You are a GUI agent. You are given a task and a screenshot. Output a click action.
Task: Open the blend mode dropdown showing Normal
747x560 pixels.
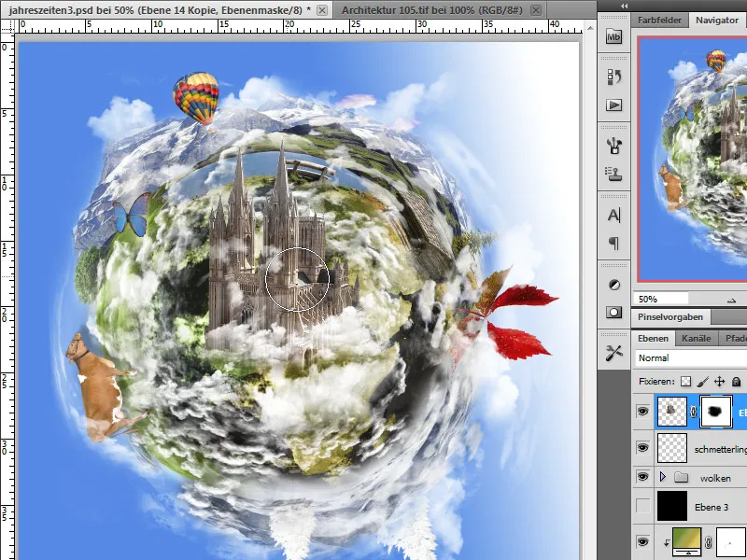point(691,358)
